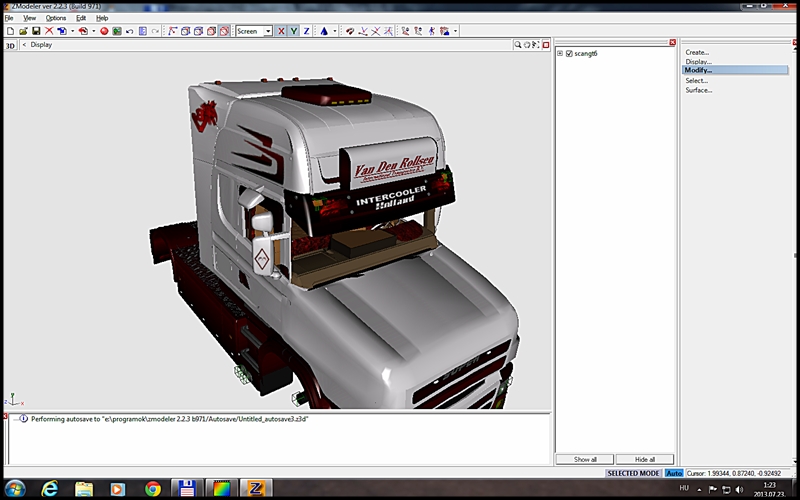Click the New file toolbar icon
The width and height of the screenshot is (800, 500).
(9, 31)
